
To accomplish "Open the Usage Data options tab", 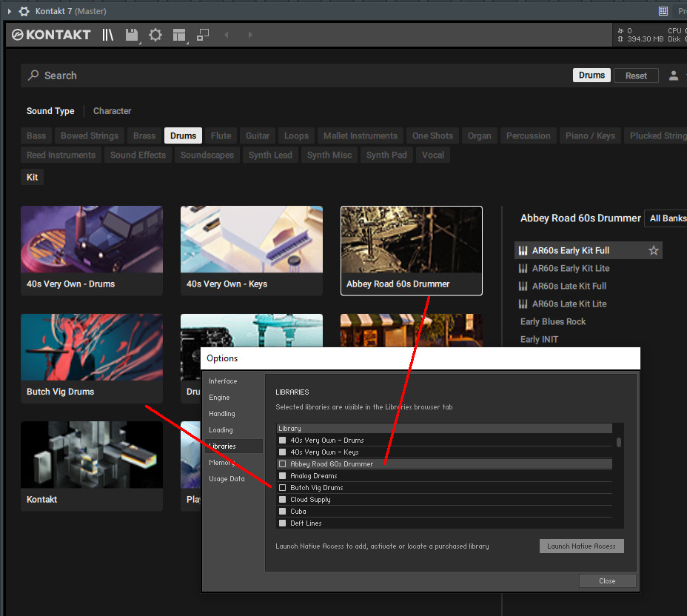I will pyautogui.click(x=227, y=479).
